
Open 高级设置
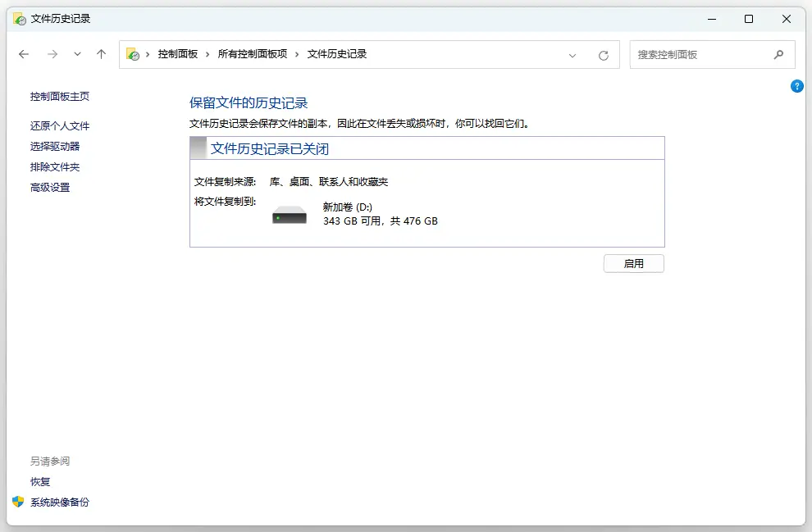(x=50, y=187)
